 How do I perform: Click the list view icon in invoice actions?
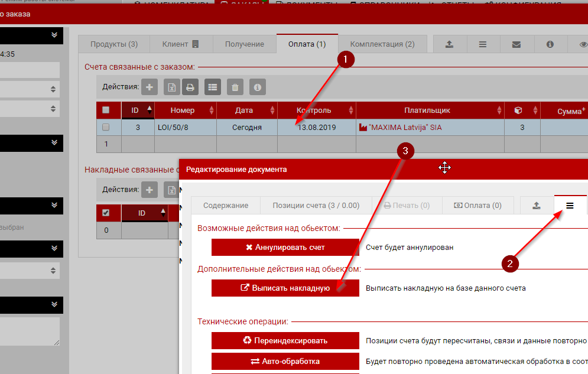coord(213,87)
